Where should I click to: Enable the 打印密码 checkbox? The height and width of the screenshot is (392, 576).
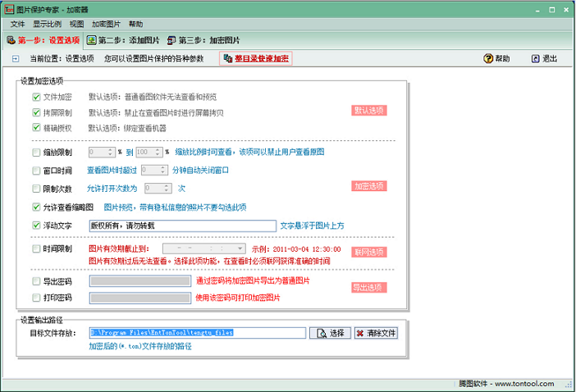36,298
